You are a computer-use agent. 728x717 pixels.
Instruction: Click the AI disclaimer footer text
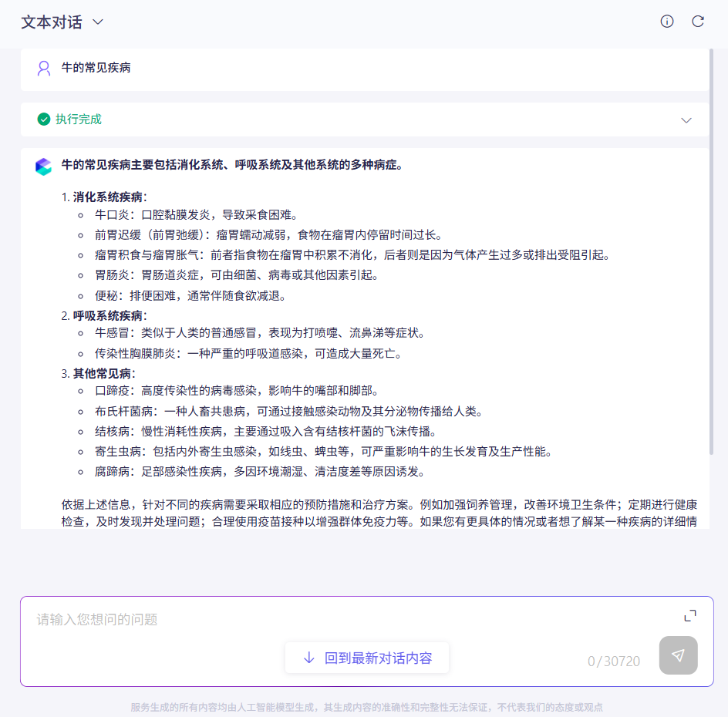(366, 707)
